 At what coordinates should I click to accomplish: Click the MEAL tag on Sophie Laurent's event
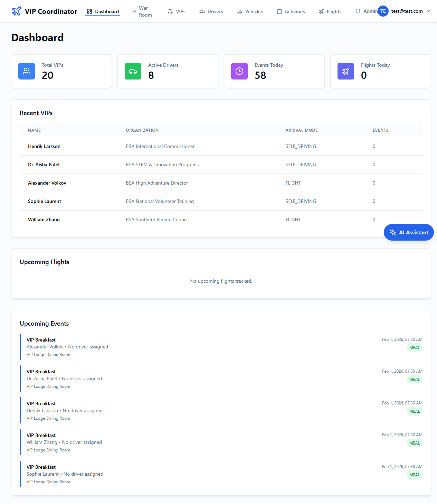click(414, 475)
